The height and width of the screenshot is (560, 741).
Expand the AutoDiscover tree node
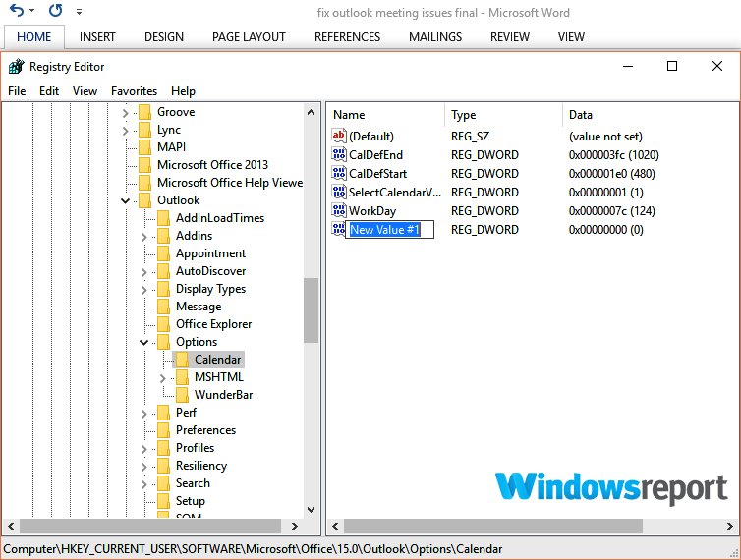(x=144, y=272)
